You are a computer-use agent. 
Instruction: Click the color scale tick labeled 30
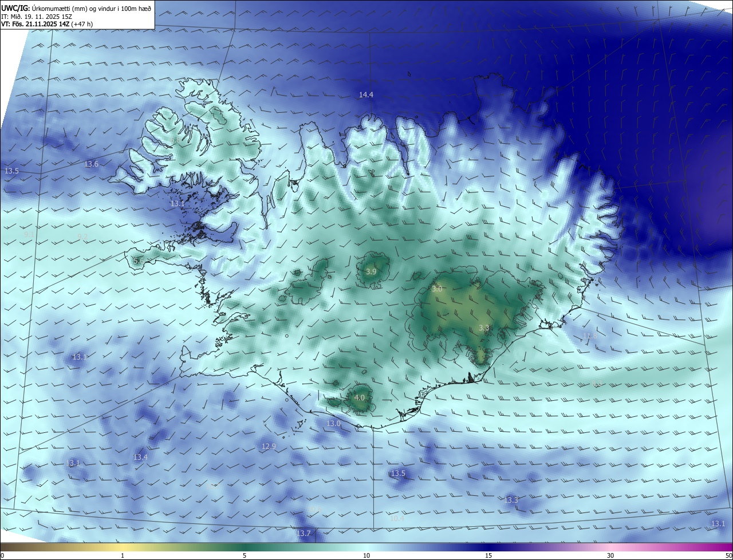[x=610, y=556]
